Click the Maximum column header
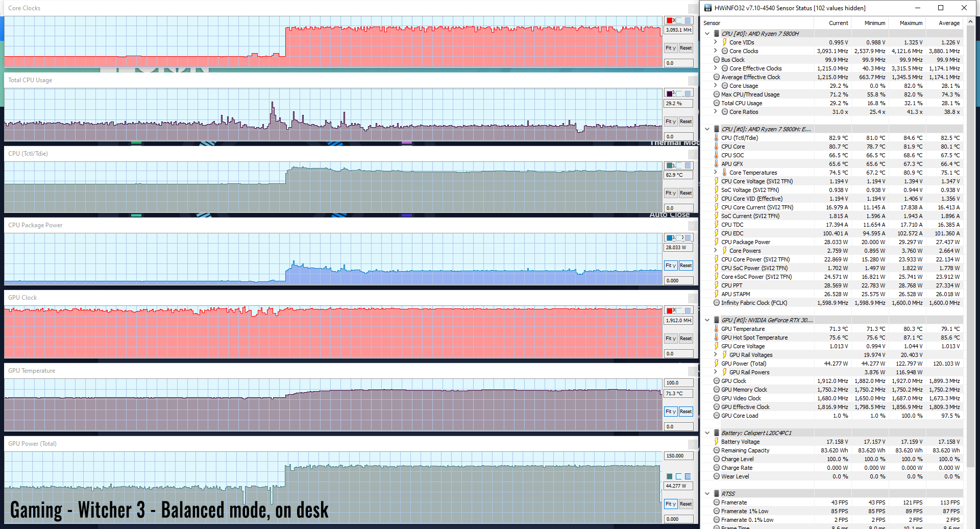Screen dimensions: 980x529 click(x=911, y=23)
